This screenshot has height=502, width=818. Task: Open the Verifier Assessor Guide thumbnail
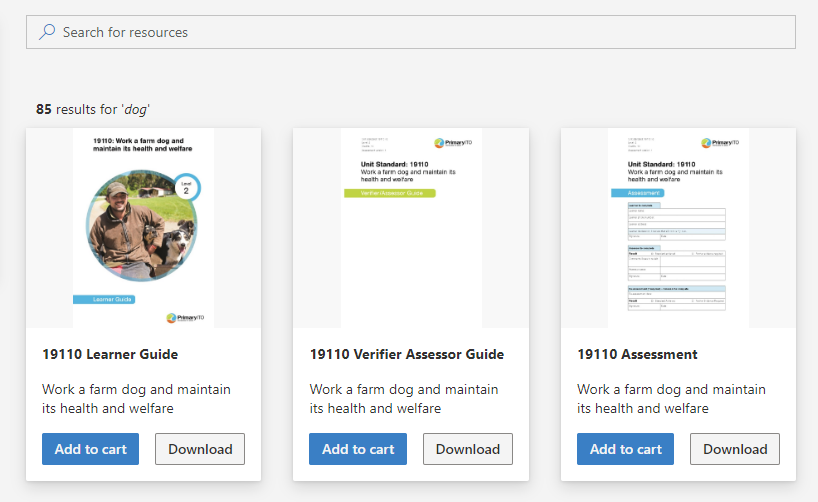tap(411, 228)
